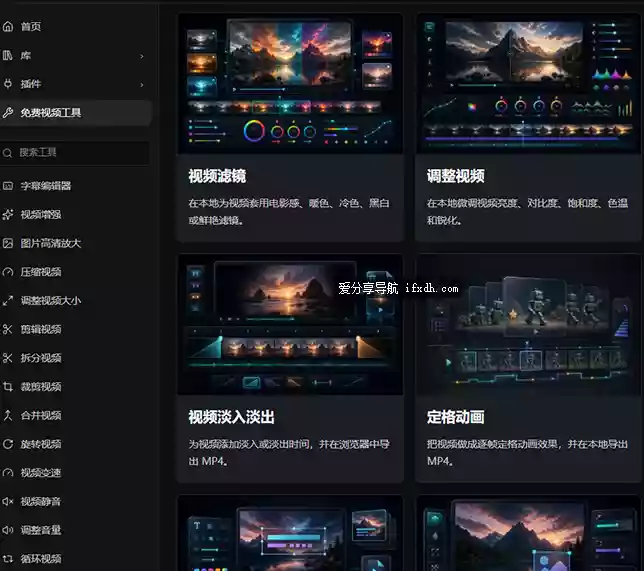The height and width of the screenshot is (571, 644).
Task: Click 旋转视频 label in sidebar
Action: click(x=41, y=444)
